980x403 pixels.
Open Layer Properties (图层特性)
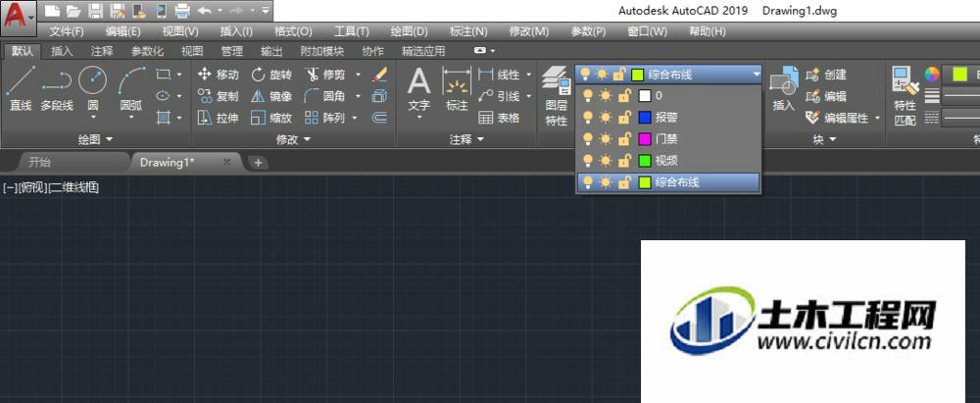pyautogui.click(x=556, y=96)
